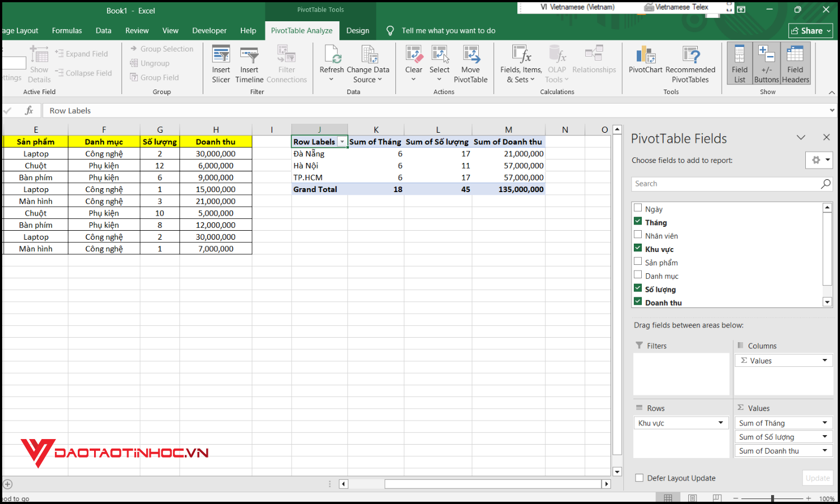This screenshot has height=504, width=840.
Task: Open the Khu vực dropdown in Rows area
Action: (x=720, y=423)
